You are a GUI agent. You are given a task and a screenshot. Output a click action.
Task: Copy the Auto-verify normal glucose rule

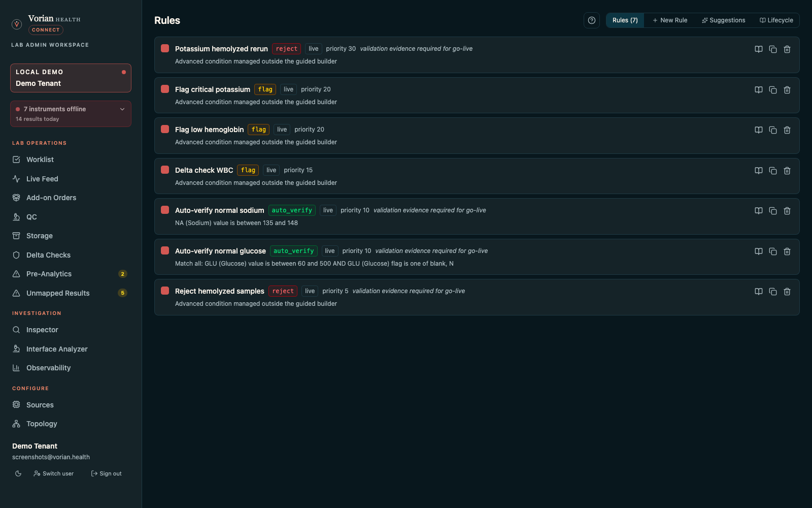coord(773,251)
